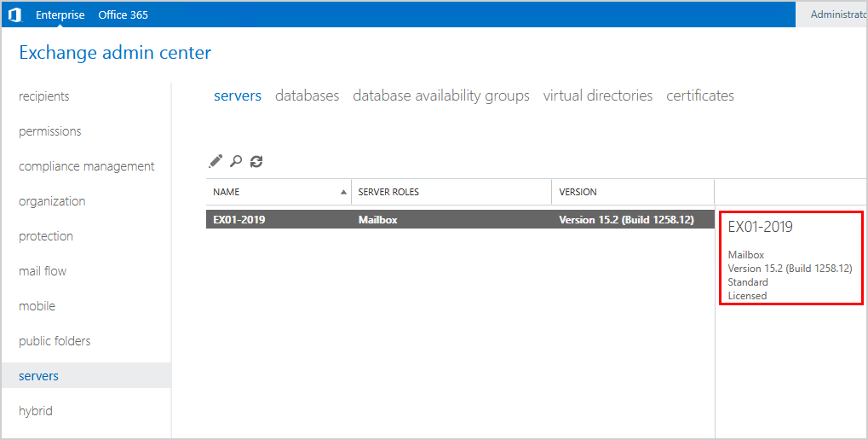Click the search magnifier icon
Image resolution: width=868 pixels, height=440 pixels.
[x=236, y=160]
